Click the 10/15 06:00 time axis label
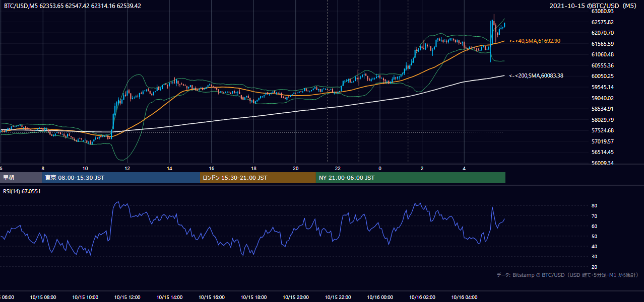This screenshot has width=644, height=302. (7, 297)
